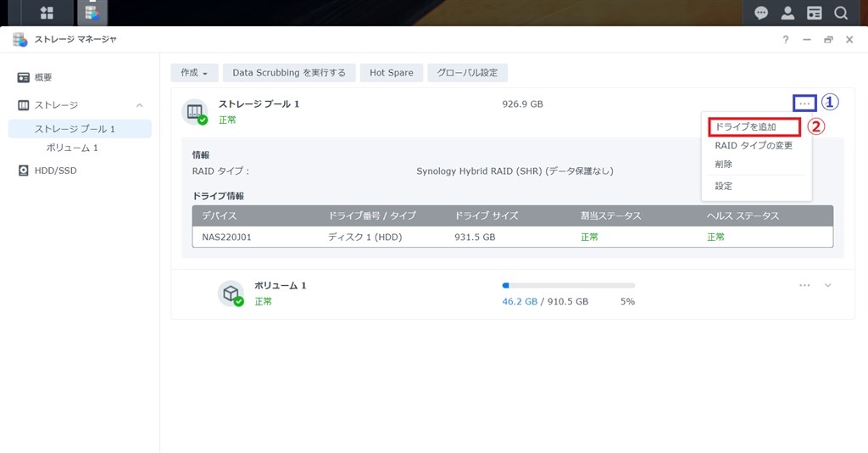
Task: Open the ストレージ プール 1 three-dot menu
Action: [x=804, y=103]
